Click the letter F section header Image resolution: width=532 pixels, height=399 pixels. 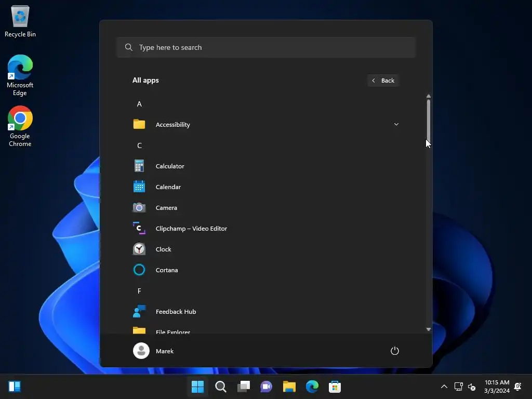pos(139,291)
